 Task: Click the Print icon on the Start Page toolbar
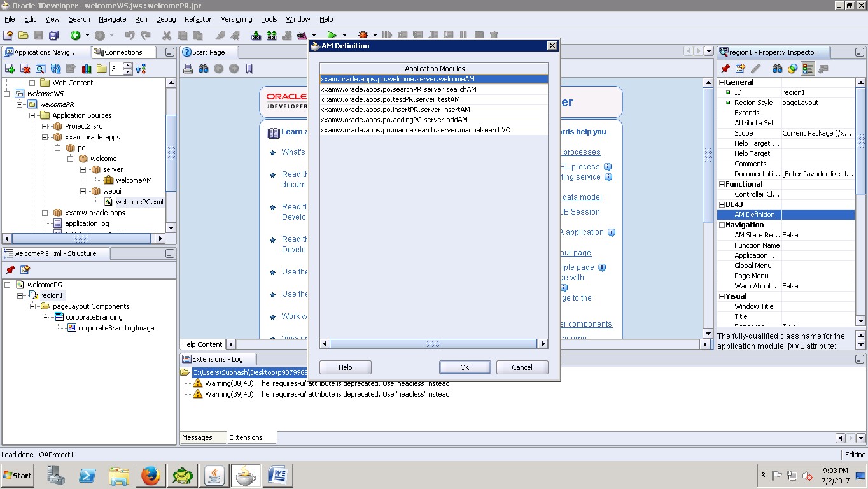188,68
